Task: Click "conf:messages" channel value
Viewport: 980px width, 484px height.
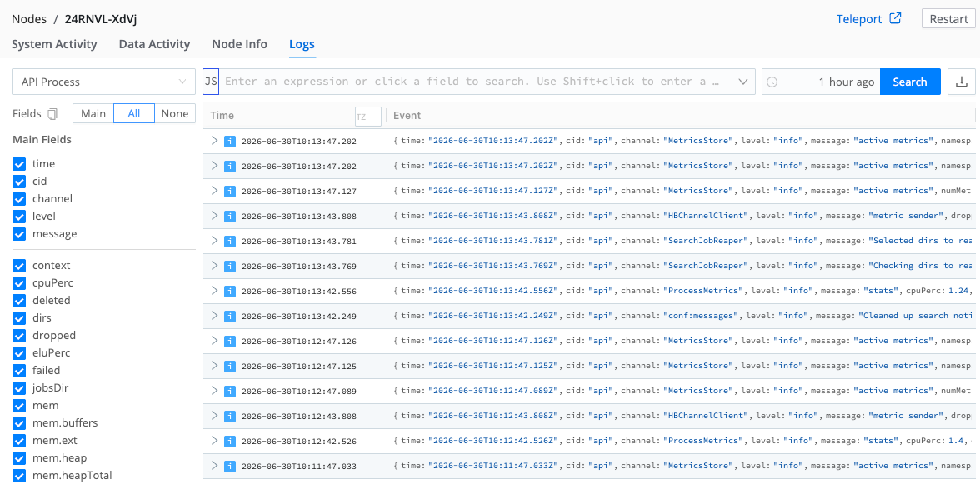Action: point(702,316)
